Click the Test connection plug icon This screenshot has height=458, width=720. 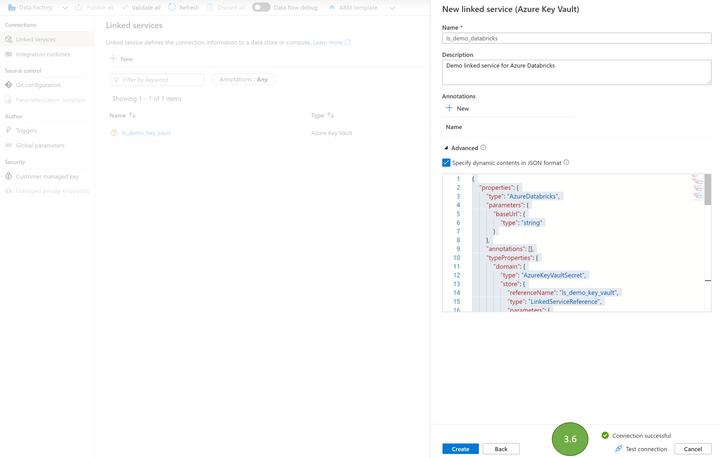point(618,448)
